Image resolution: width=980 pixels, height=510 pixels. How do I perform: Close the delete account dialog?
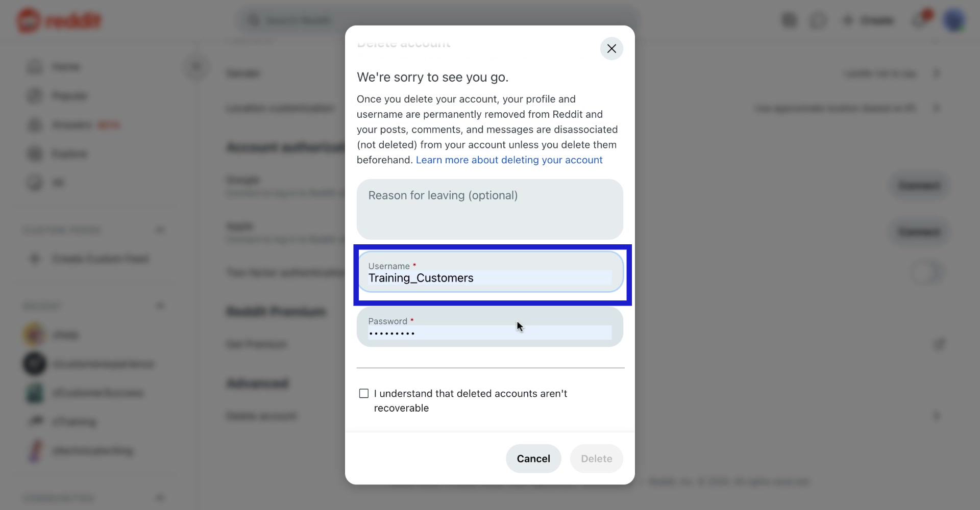(x=611, y=48)
